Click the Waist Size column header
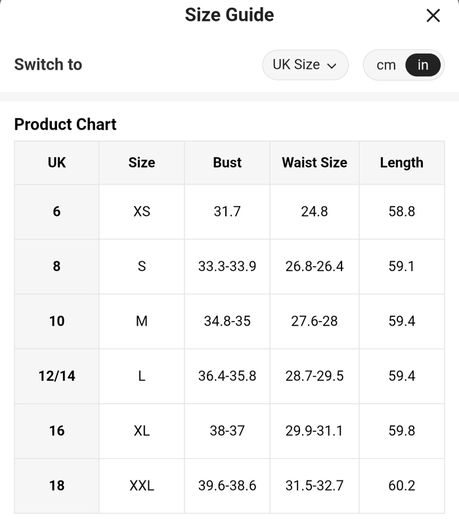Image resolution: width=459 pixels, height=525 pixels. click(x=314, y=163)
